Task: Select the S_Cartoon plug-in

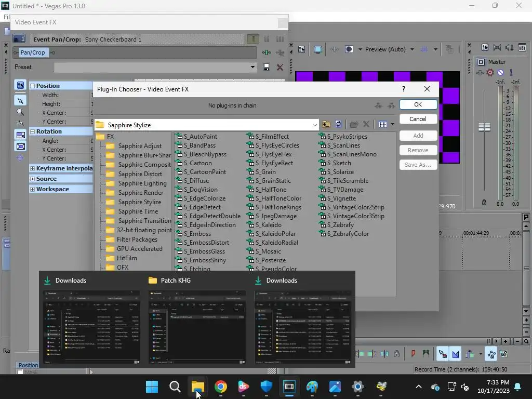Action: click(x=194, y=163)
